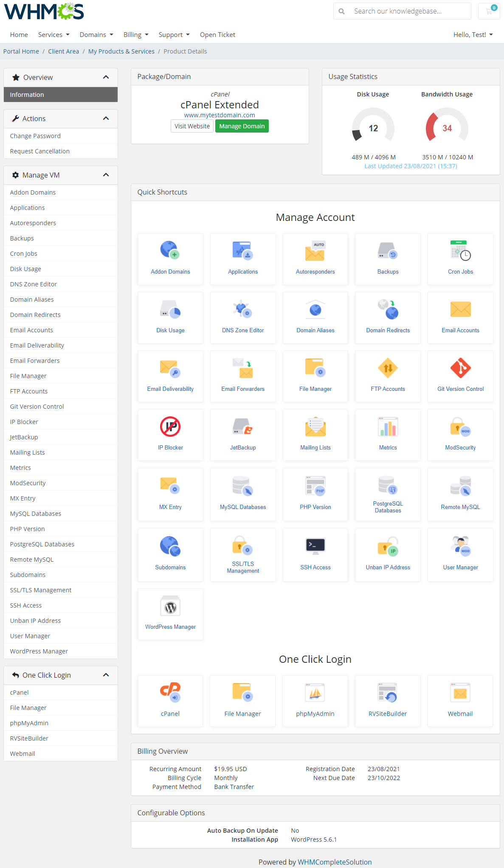504x868 pixels.
Task: Click the Remote MySQL shortcut icon
Action: (x=460, y=485)
